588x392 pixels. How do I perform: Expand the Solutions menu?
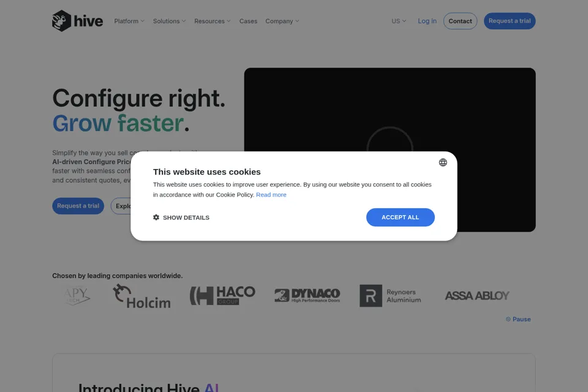click(169, 21)
